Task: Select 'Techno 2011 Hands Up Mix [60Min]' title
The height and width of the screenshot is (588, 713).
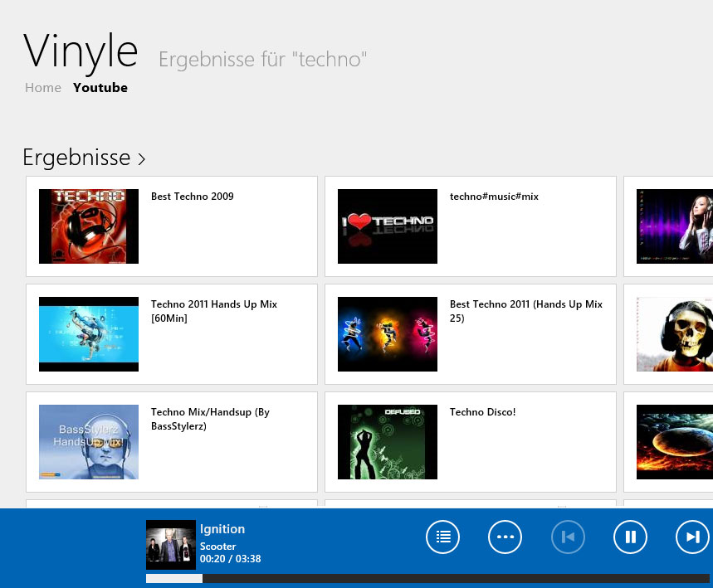Action: pyautogui.click(x=214, y=311)
